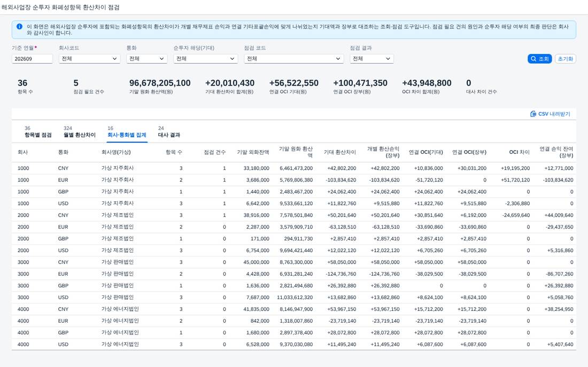
Task: Click the 기대 환산차이 column header
Action: 340,152
